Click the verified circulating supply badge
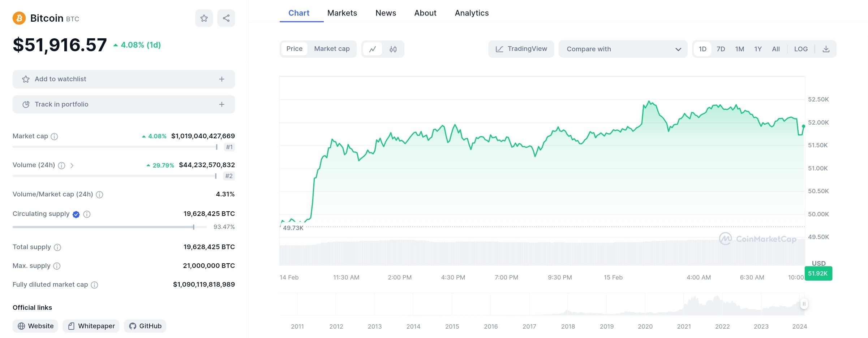 pos(76,214)
